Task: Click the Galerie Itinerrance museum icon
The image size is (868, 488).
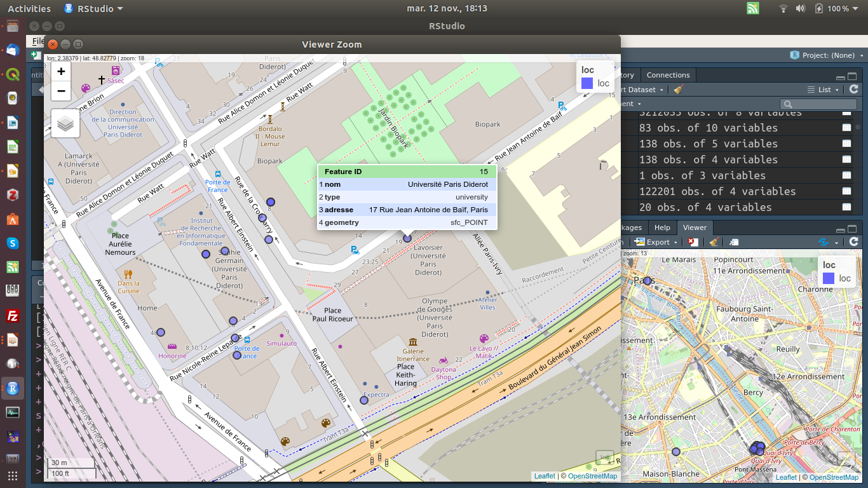Action: coord(414,342)
